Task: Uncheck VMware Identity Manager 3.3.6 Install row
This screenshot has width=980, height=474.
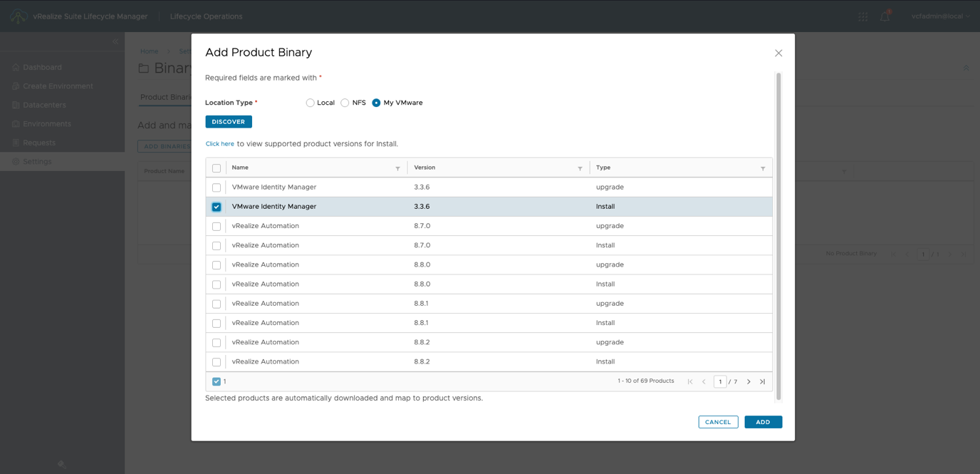Action: tap(217, 207)
